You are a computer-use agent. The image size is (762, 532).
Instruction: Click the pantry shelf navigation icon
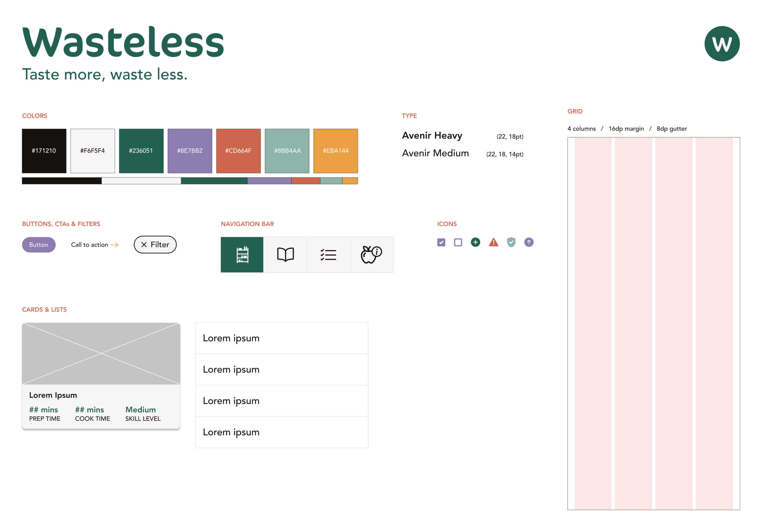(x=242, y=255)
